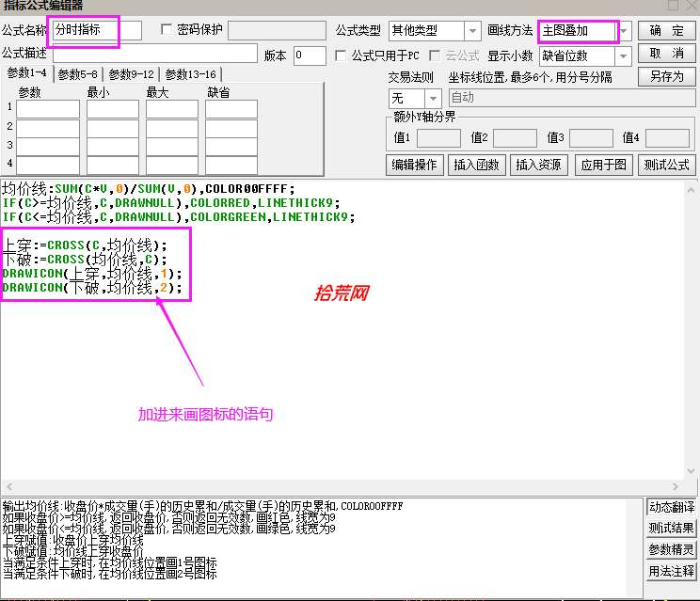Click the horizontal scrollbar left arrow
The image size is (700, 601).
(9, 486)
